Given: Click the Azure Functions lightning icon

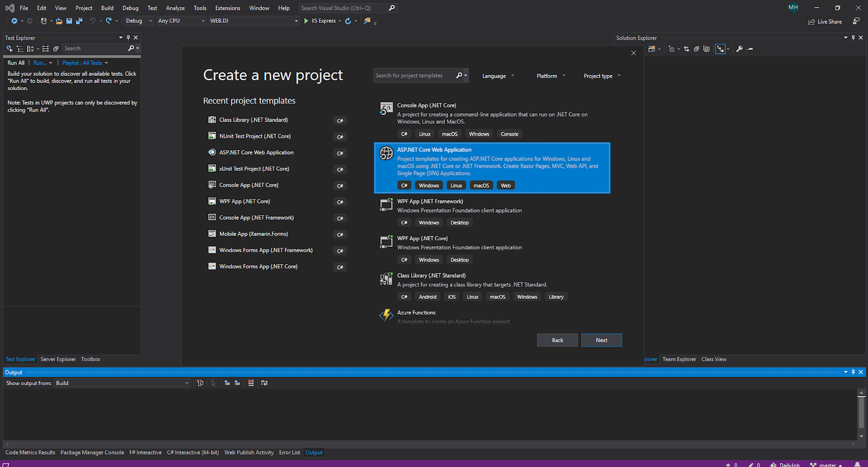Looking at the screenshot, I should 386,315.
